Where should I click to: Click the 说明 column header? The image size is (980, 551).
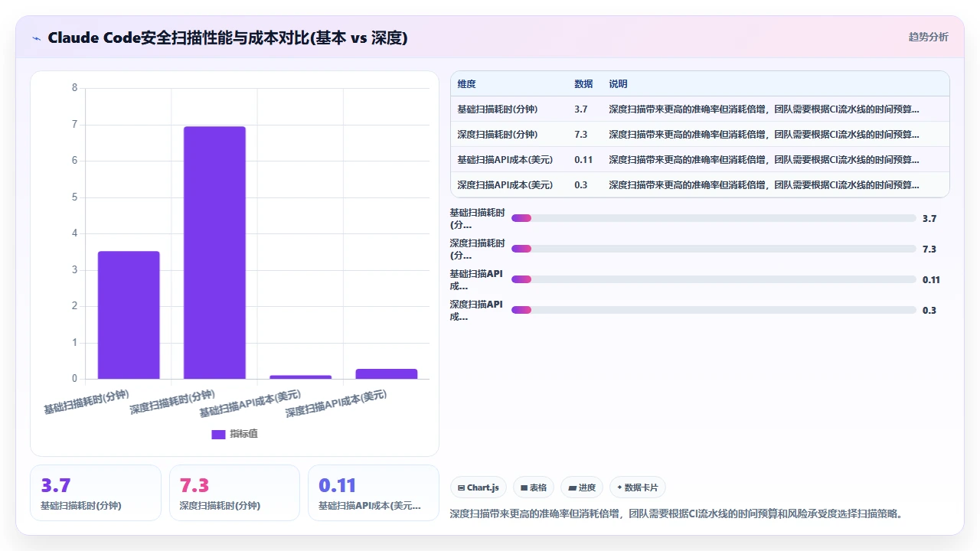618,84
